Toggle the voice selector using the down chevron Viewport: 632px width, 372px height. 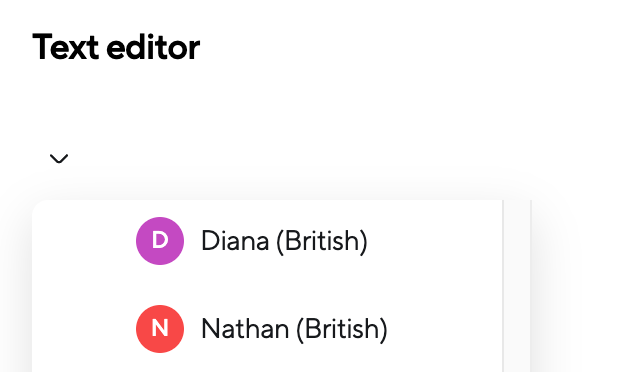point(59,159)
